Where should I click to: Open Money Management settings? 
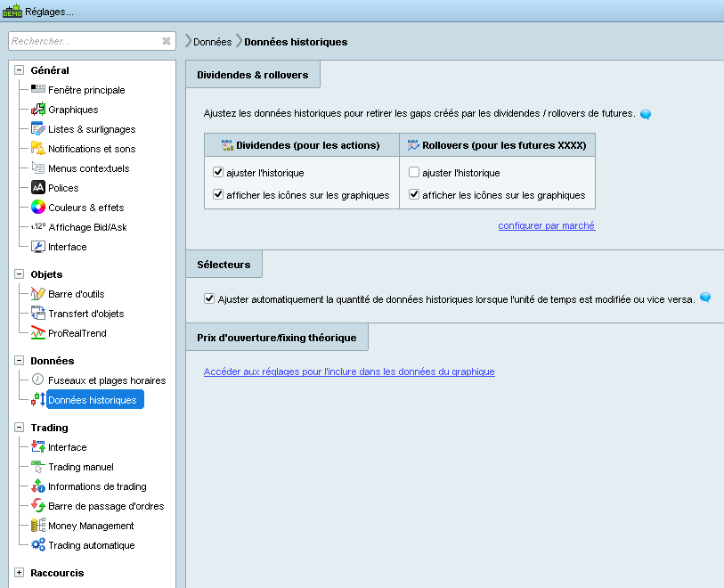click(91, 526)
